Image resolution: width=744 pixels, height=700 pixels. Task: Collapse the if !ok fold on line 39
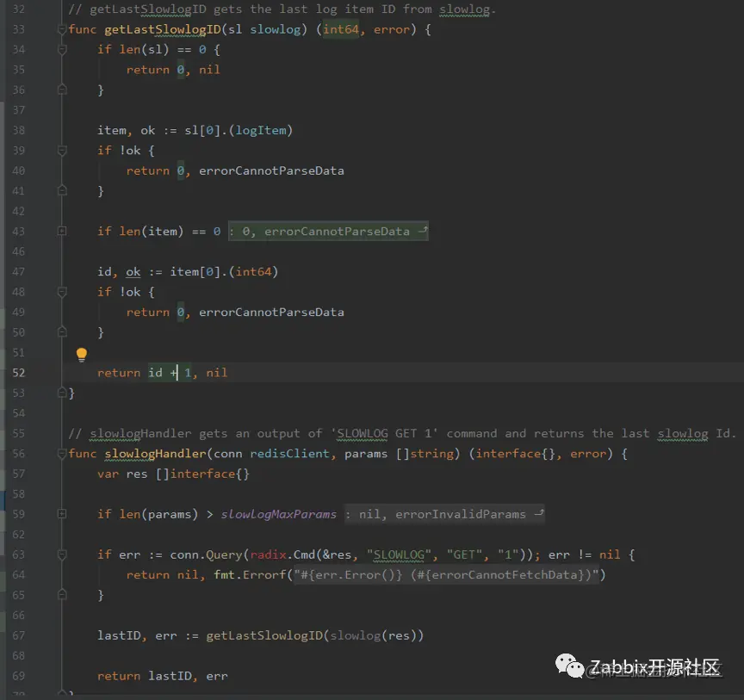click(62, 151)
